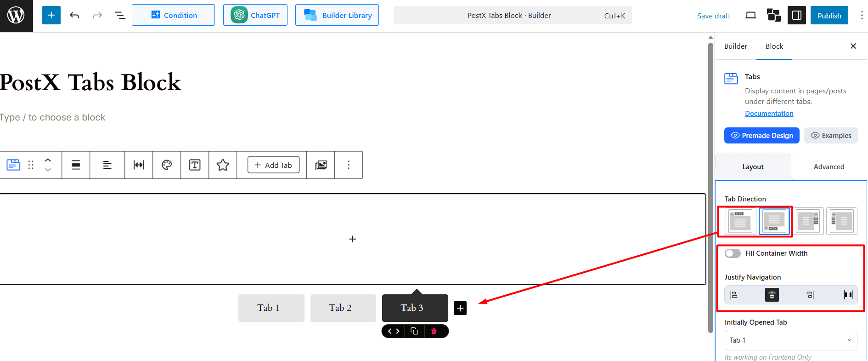868x361 pixels.
Task: Click the blue block inserter plus button
Action: pyautogui.click(x=51, y=15)
